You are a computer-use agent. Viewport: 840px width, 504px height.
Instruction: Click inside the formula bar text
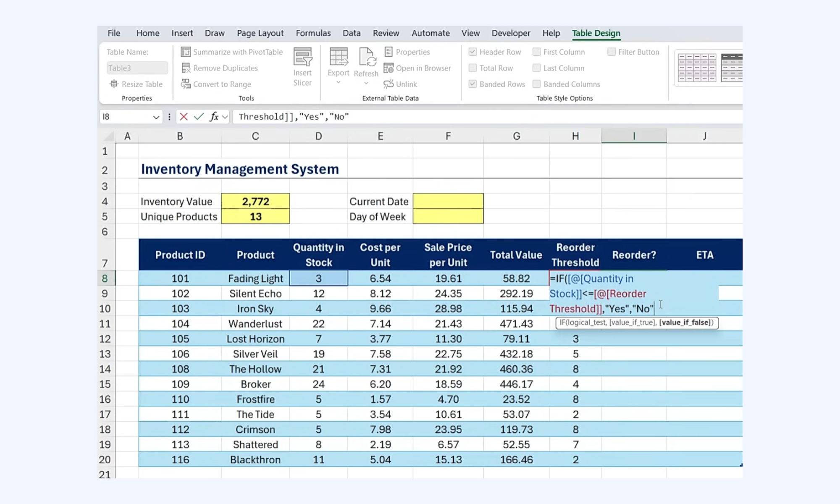click(x=294, y=117)
